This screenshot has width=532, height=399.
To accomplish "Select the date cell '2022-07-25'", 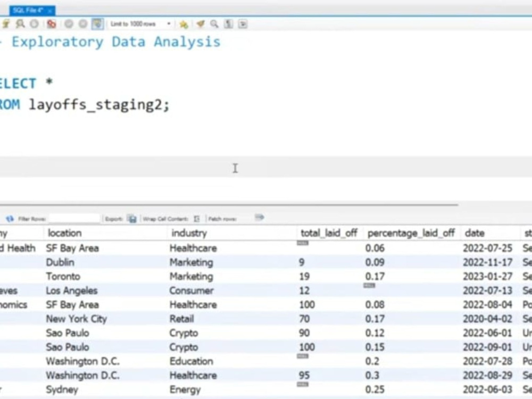I will [x=487, y=248].
